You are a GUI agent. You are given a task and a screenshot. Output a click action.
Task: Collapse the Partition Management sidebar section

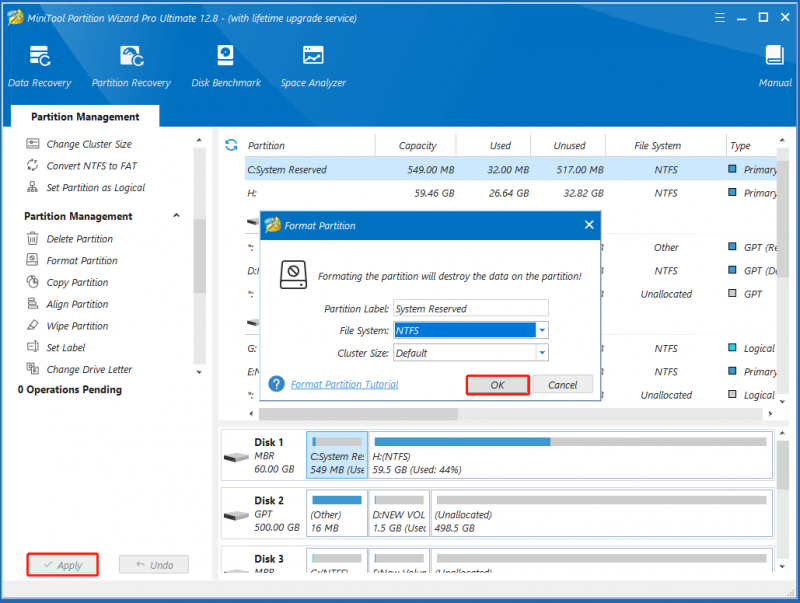click(x=176, y=215)
